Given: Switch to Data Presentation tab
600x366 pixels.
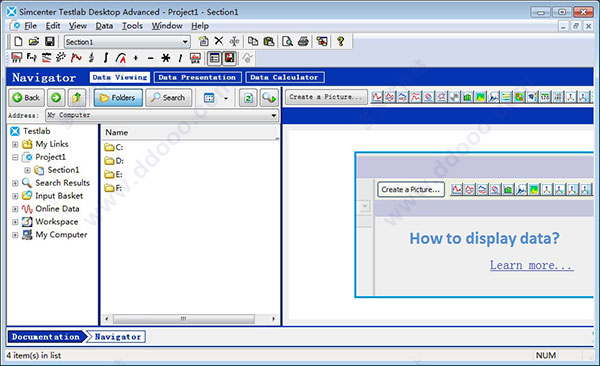Looking at the screenshot, I should 197,77.
